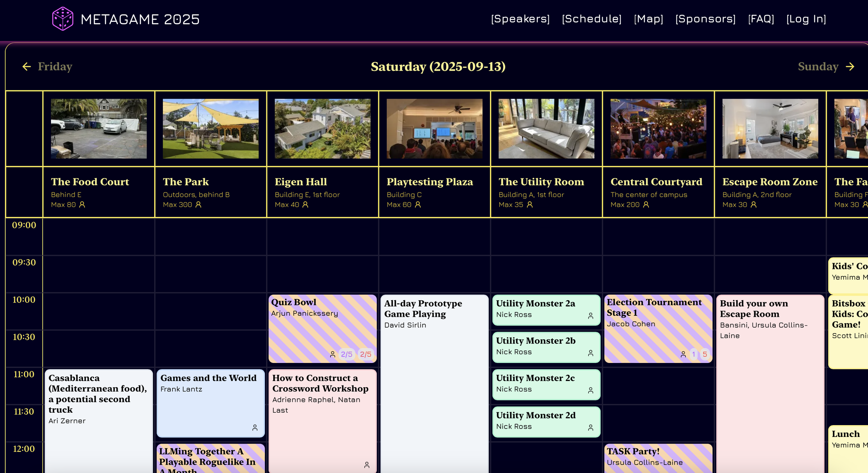Click the right arrow beside Sunday
The image size is (868, 473).
(x=850, y=67)
